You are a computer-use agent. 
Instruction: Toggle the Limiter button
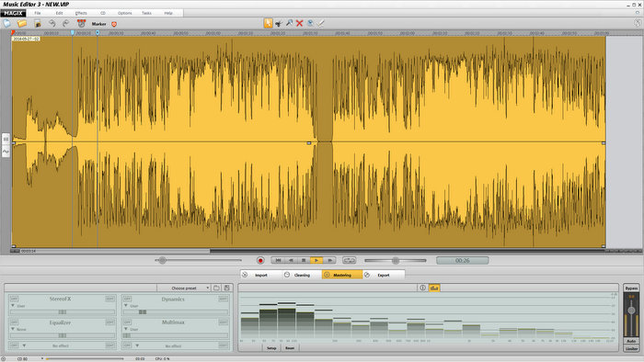[631, 348]
